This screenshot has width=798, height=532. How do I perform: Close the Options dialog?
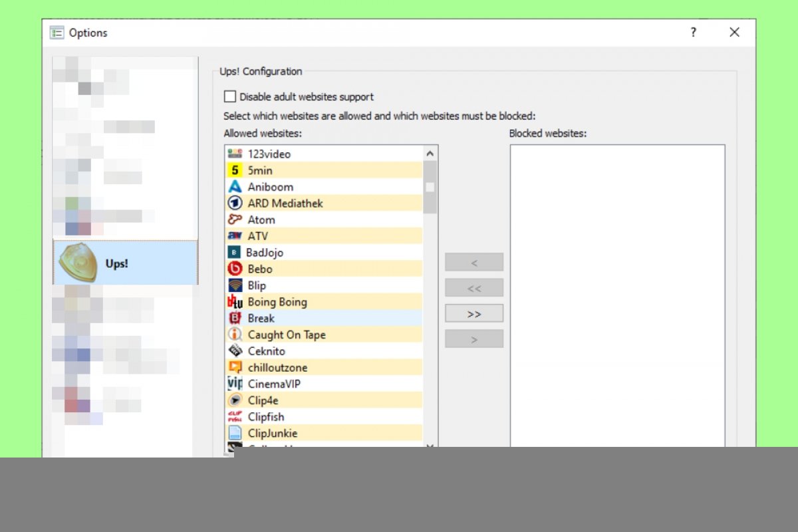point(734,33)
